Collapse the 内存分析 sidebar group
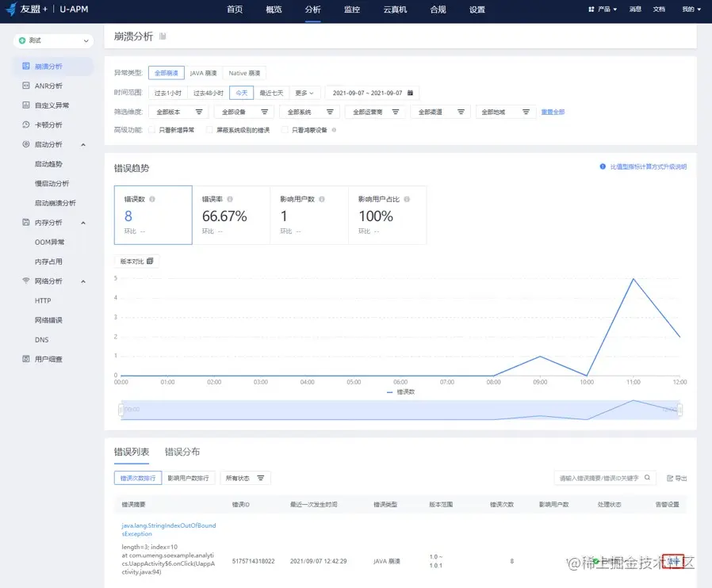This screenshot has height=588, width=712. (83, 223)
